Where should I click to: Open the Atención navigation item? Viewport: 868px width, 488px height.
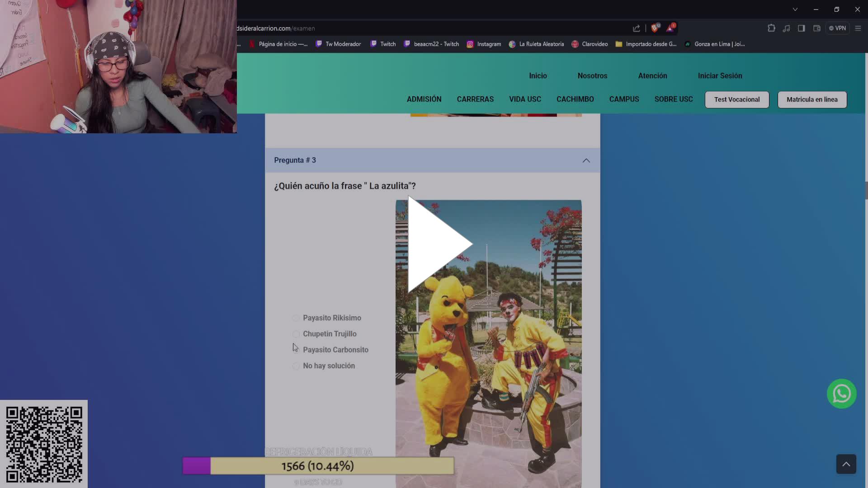click(x=652, y=75)
